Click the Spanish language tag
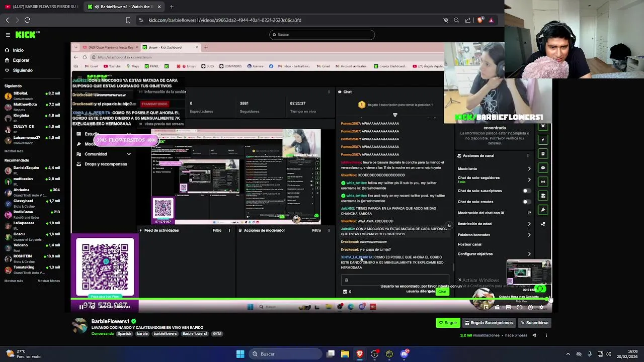The image size is (644, 362). [124, 334]
